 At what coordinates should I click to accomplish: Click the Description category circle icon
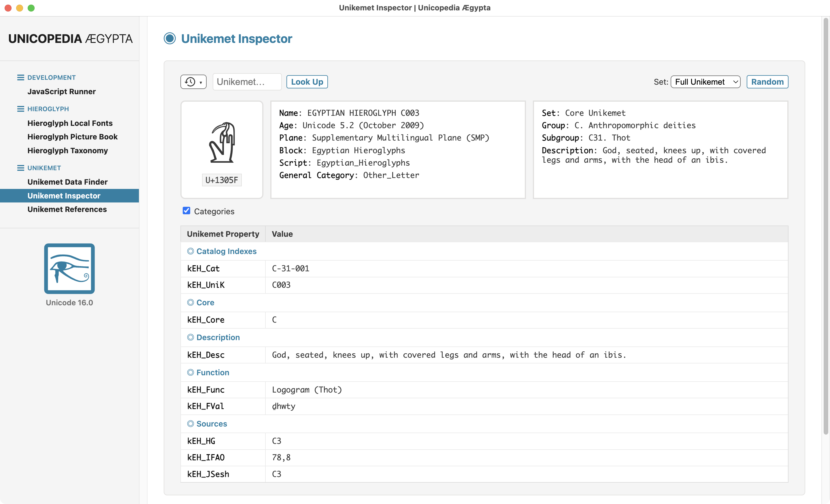(x=190, y=337)
